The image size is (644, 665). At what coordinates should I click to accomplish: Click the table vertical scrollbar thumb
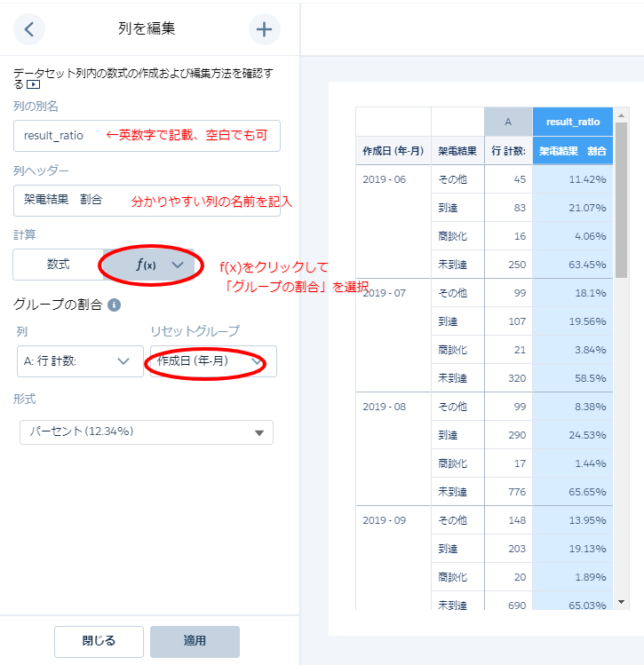tap(621, 200)
